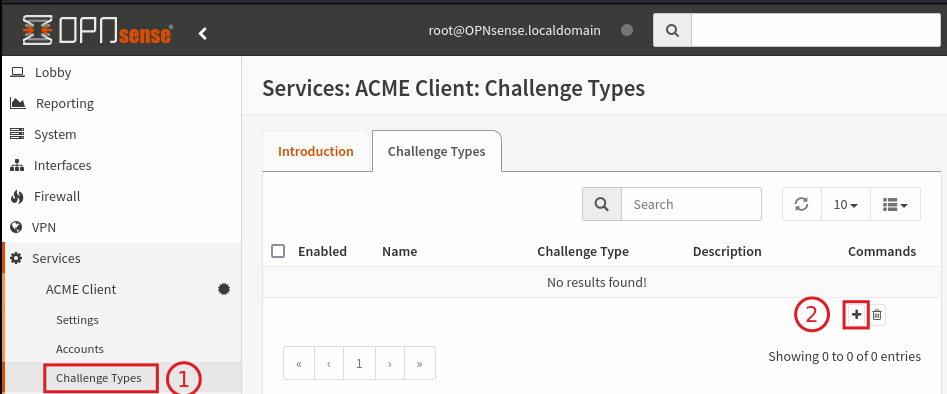Expand the Interfaces menu

121,165
